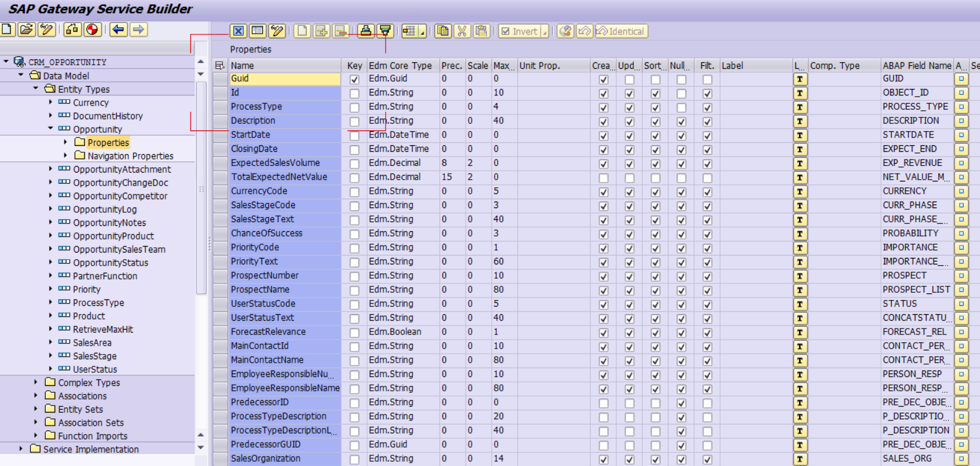The width and height of the screenshot is (980, 466).
Task: Check project consistency with the hierarchy icon
Action: pyautogui.click(x=72, y=29)
